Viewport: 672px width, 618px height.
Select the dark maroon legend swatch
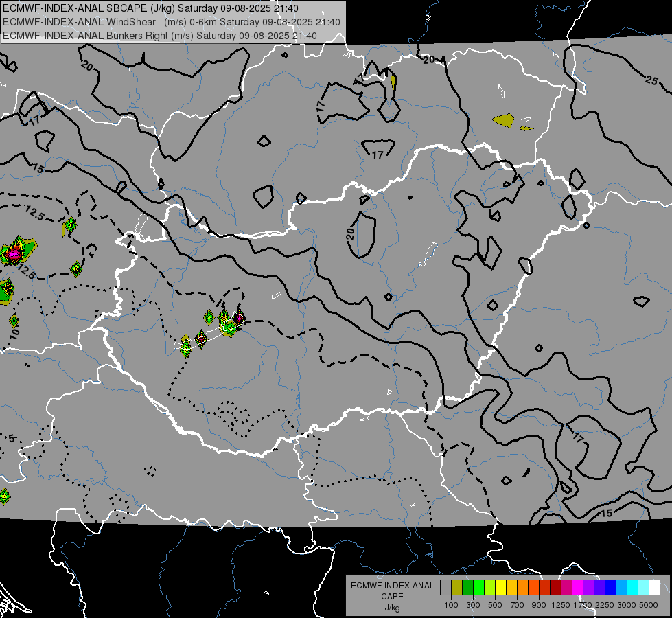(555, 588)
